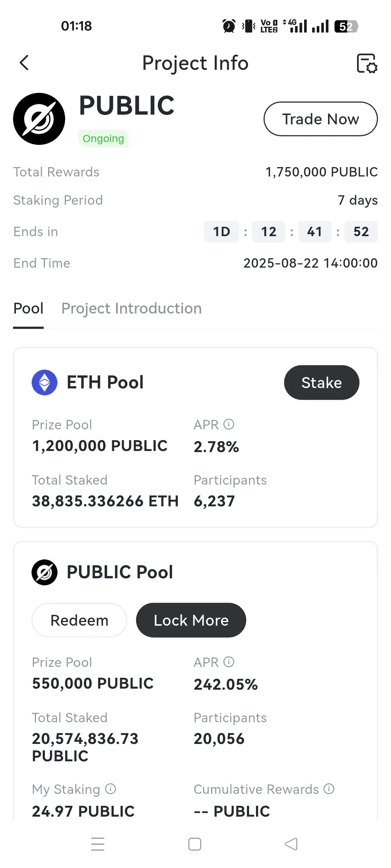This screenshot has width=391, height=868.
Task: Select the Pool tab
Action: (x=28, y=309)
